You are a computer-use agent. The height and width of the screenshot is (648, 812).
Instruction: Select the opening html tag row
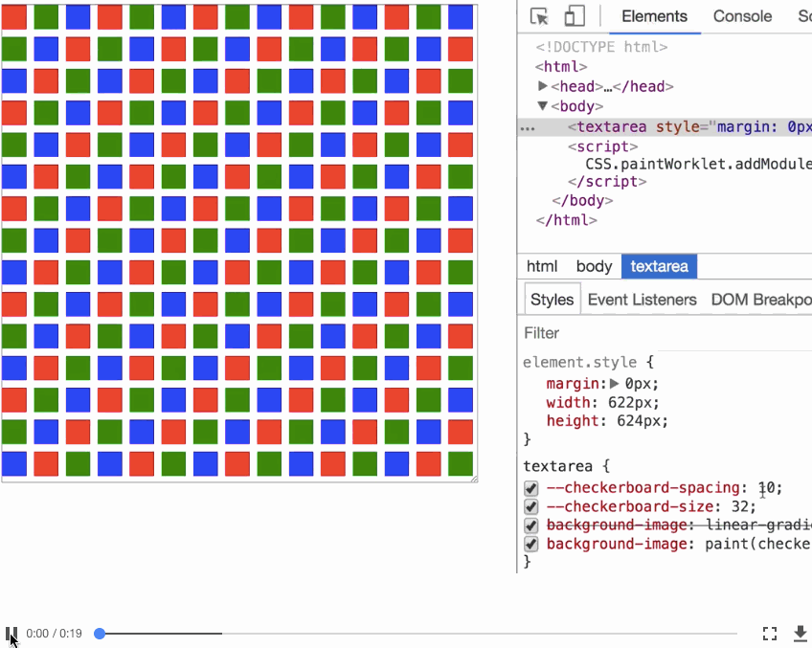point(561,67)
